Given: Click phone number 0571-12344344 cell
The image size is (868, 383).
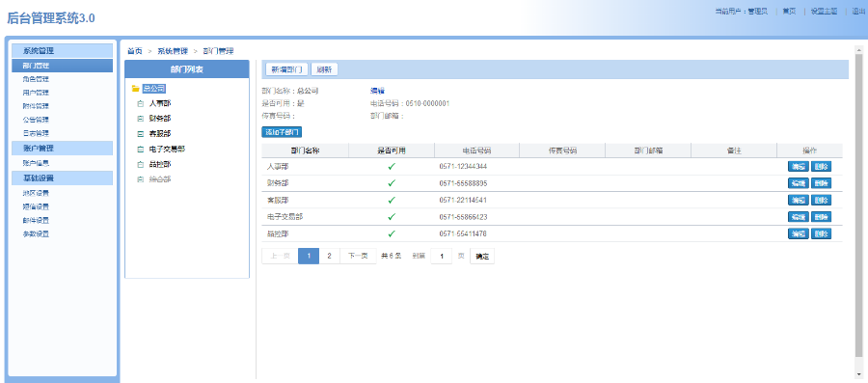Looking at the screenshot, I should (463, 167).
